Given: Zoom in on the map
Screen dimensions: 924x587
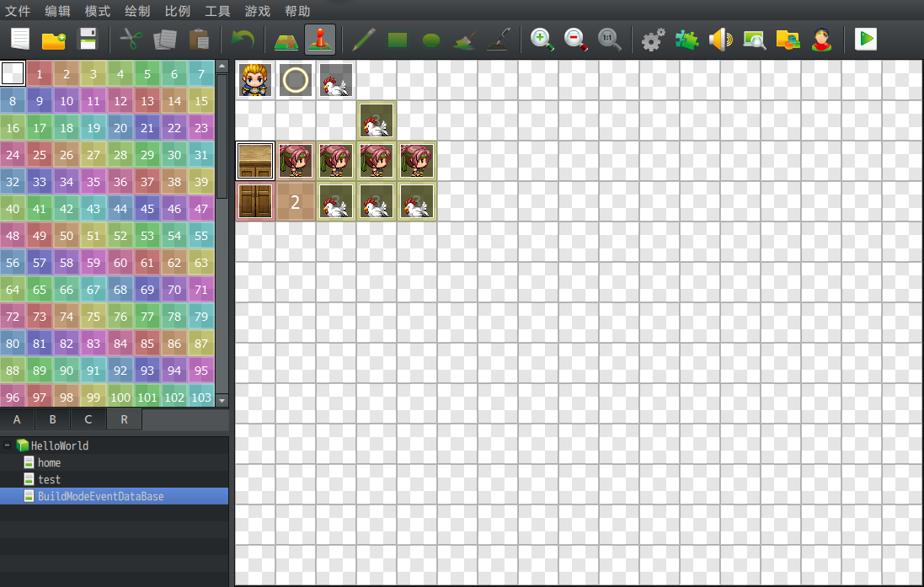Looking at the screenshot, I should (542, 40).
